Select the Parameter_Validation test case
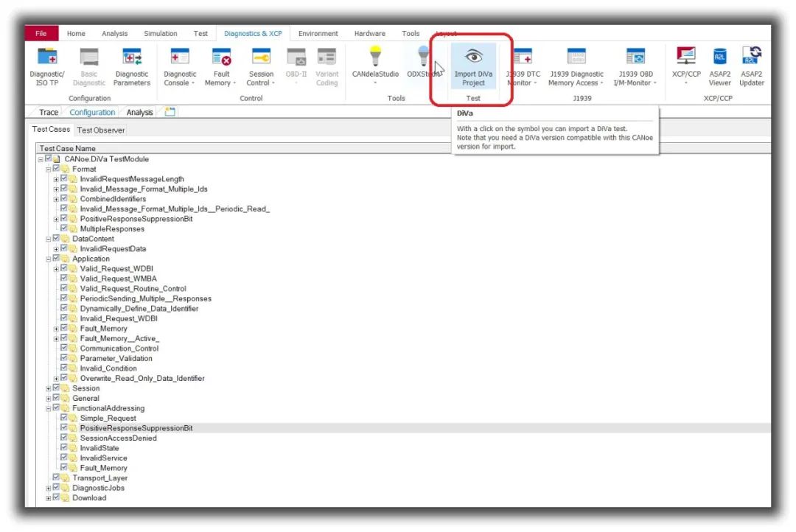 (116, 358)
